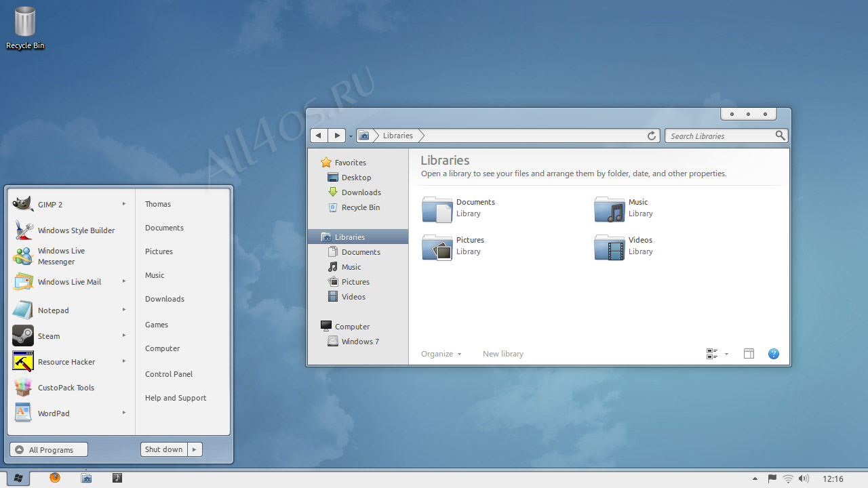
Task: Open CustoPack Tools icon
Action: click(x=23, y=387)
